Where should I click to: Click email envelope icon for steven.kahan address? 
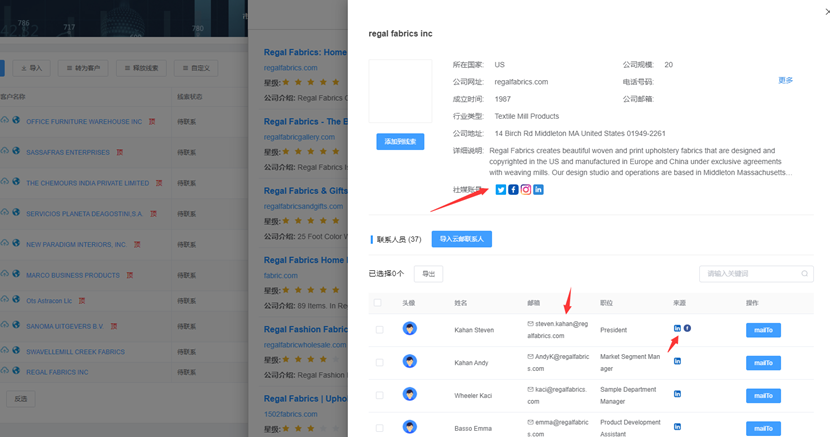[530, 323]
